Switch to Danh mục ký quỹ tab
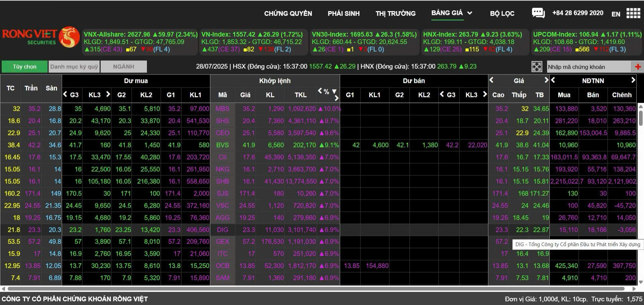The height and width of the screenshot is (305, 644). click(x=74, y=67)
